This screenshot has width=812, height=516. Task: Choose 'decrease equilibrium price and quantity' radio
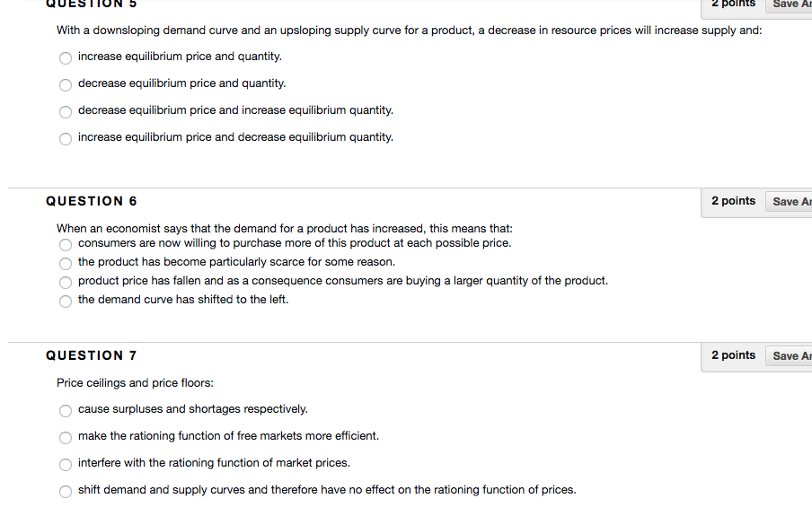[x=66, y=85]
